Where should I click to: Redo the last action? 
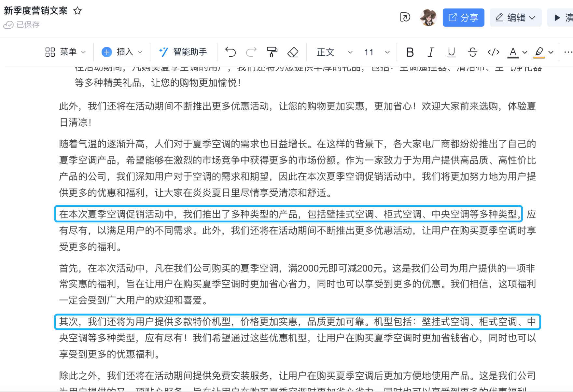coord(251,52)
